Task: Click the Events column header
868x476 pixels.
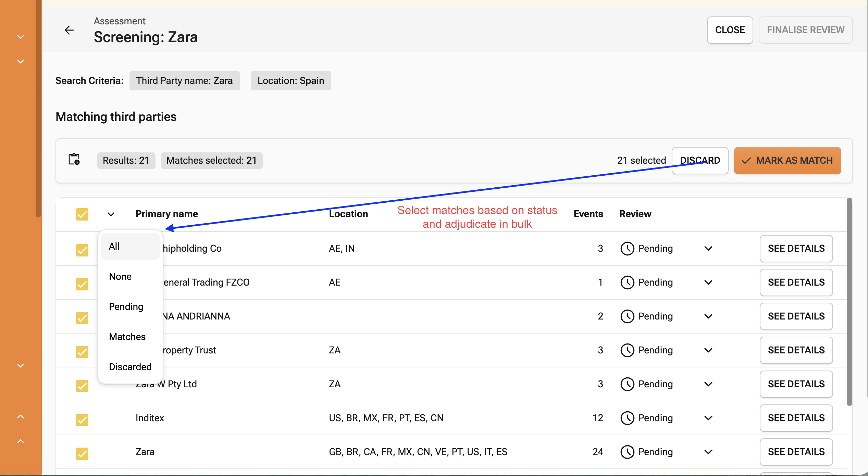Action: pos(588,214)
